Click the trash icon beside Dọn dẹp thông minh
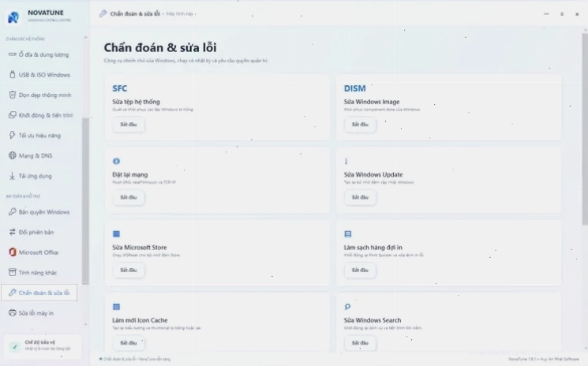This screenshot has height=366, width=588. point(13,95)
